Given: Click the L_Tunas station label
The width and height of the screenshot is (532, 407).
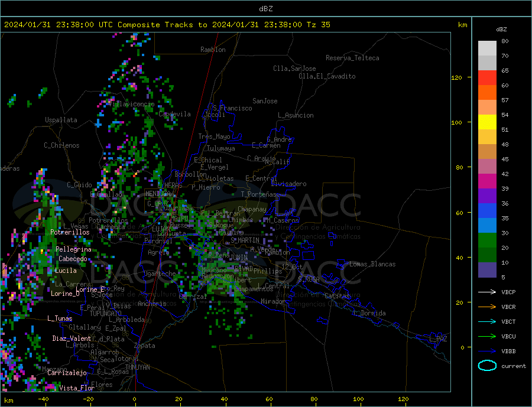Looking at the screenshot, I should 60,318.
